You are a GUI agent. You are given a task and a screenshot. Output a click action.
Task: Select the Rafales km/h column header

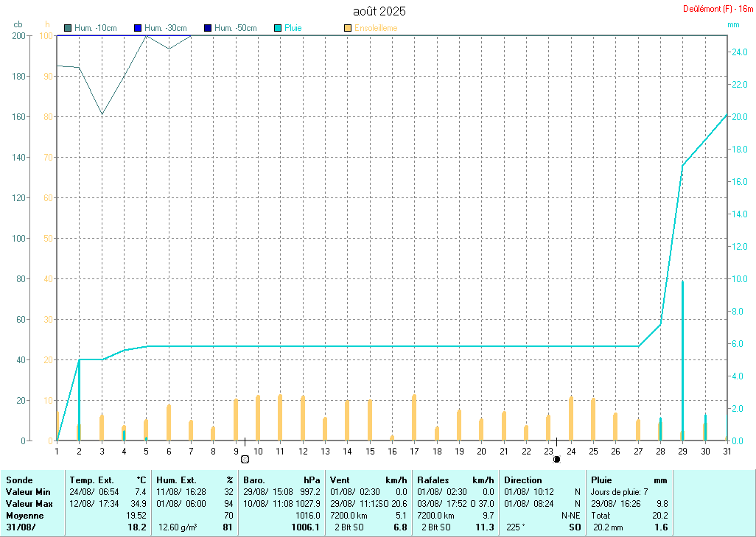pos(455,480)
